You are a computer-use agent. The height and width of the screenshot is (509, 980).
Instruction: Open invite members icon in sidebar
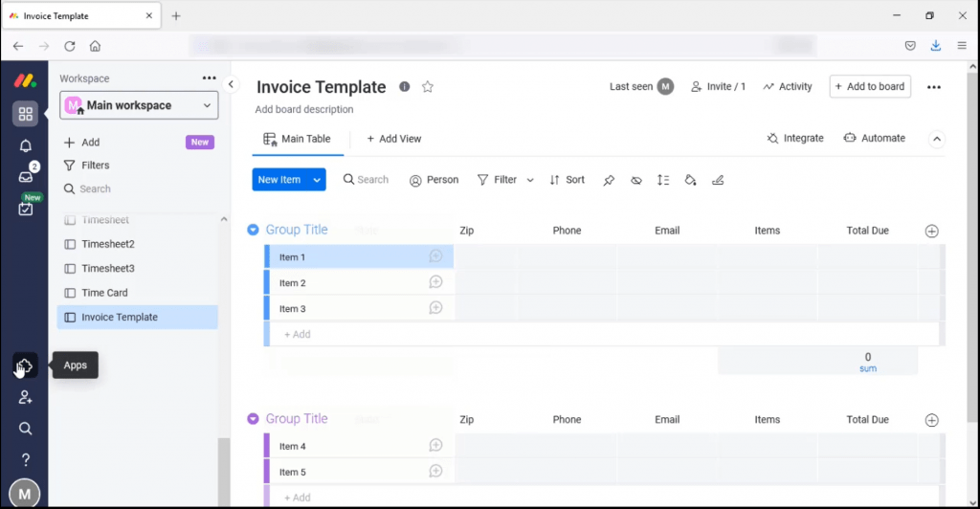[x=25, y=397]
